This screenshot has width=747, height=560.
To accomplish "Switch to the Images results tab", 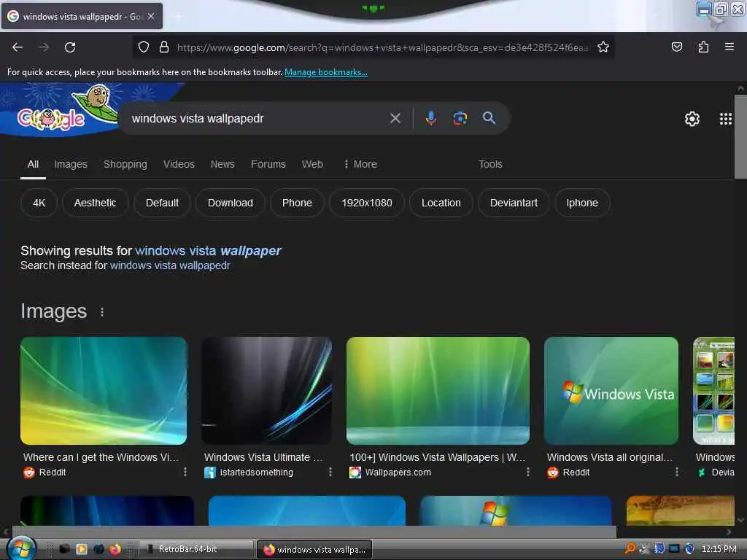I will [x=71, y=164].
